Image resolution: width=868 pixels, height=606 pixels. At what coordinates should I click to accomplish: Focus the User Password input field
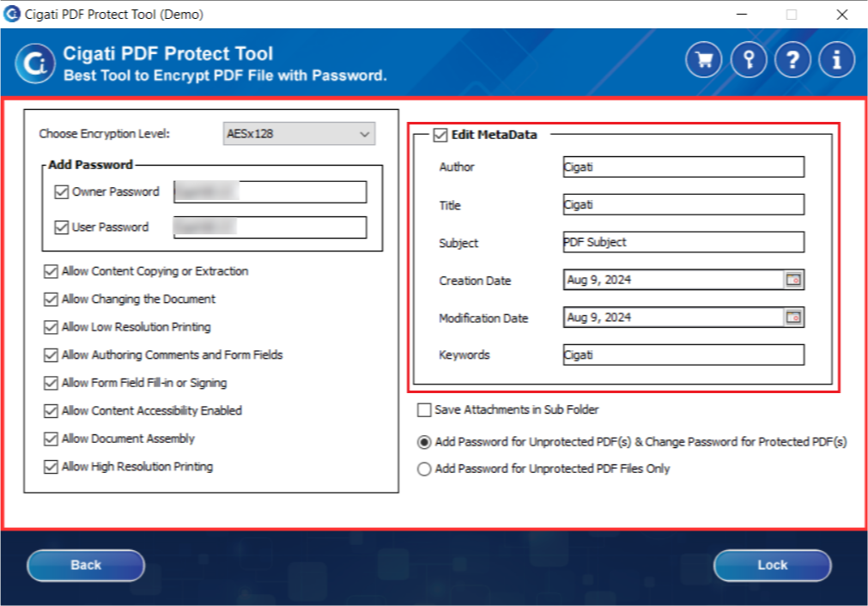click(x=270, y=227)
